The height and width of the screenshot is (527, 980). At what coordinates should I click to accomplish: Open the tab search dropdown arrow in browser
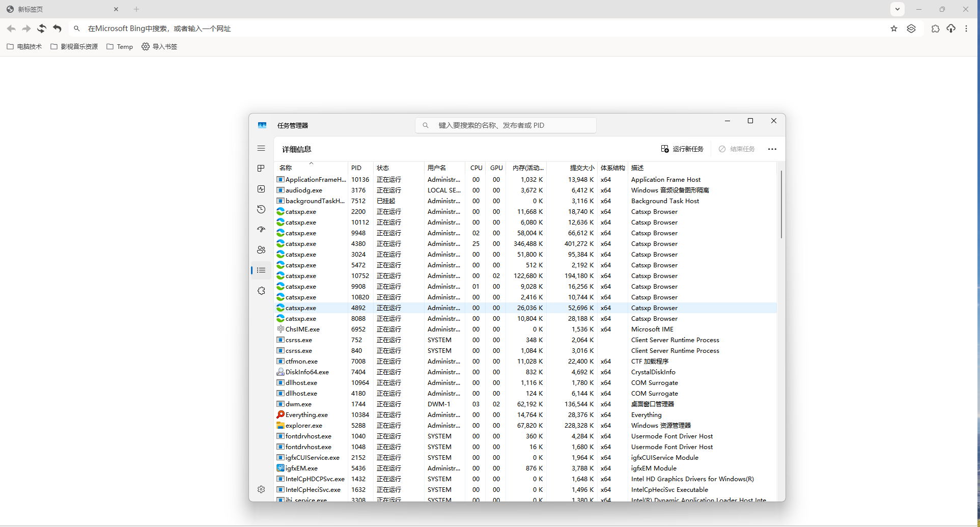898,9
